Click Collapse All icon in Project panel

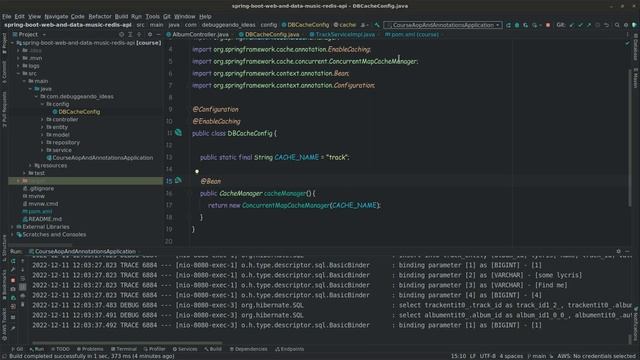click(139, 35)
